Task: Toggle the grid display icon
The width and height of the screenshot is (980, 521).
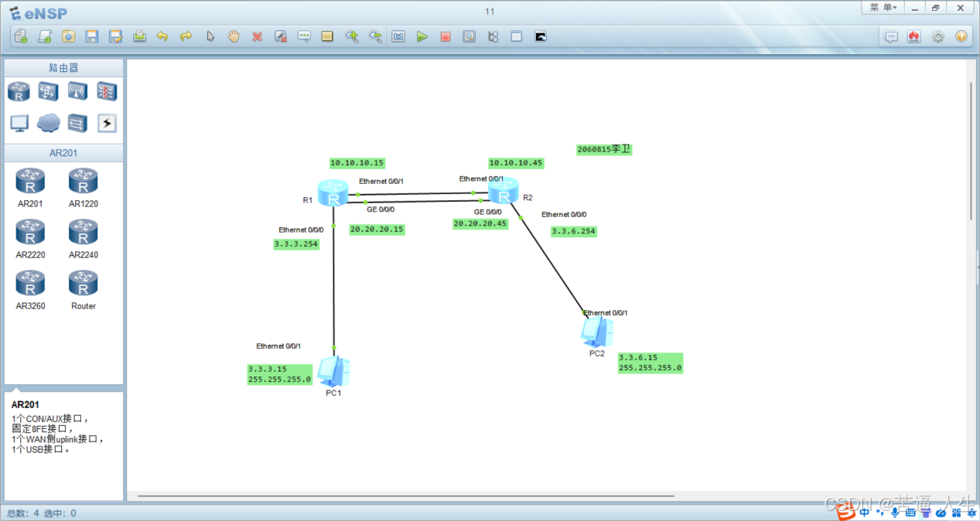Action: coord(517,36)
